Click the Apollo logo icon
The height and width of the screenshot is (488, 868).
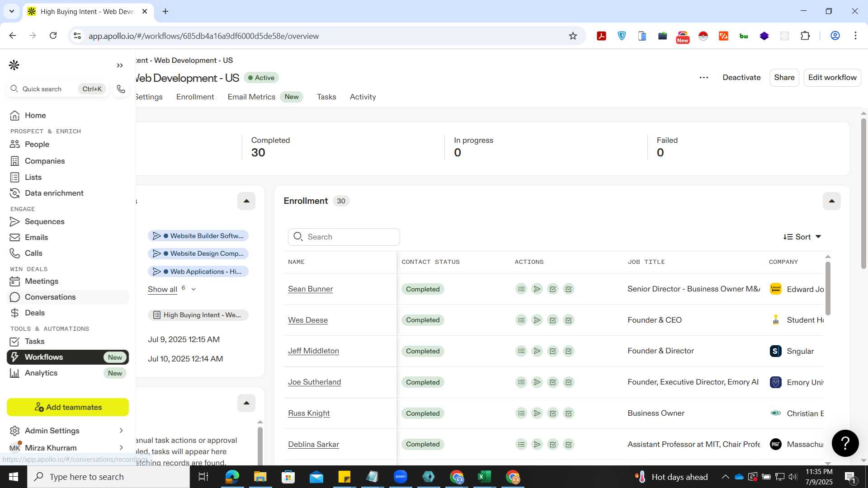[x=14, y=65]
